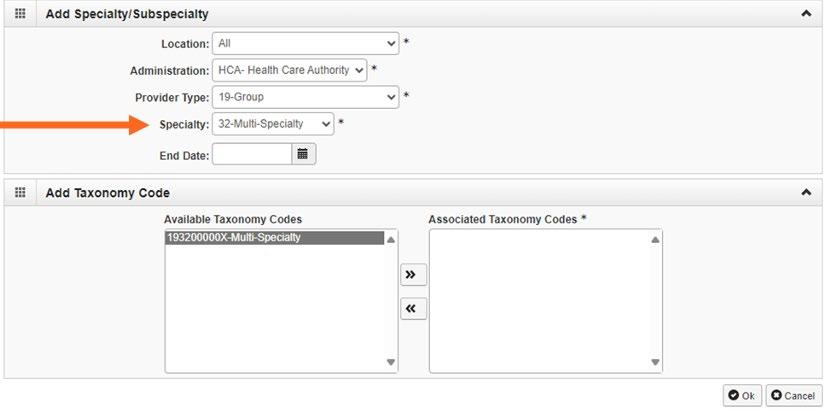Collapse the Add Taxonomy Code panel
The height and width of the screenshot is (412, 826).
tap(806, 193)
